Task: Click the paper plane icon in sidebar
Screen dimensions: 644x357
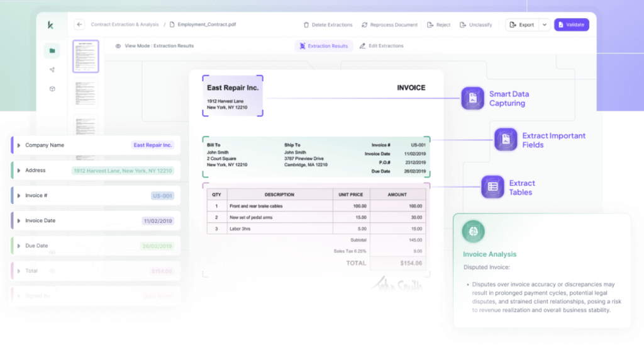Action: pos(52,70)
